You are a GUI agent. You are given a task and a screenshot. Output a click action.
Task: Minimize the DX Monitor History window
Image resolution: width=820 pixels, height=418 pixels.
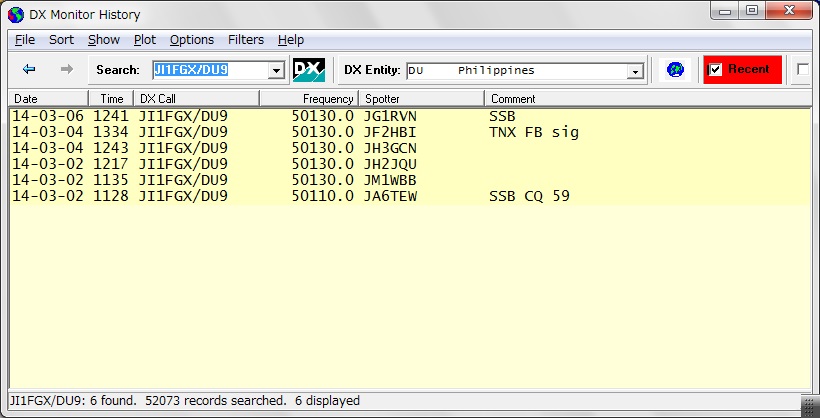pos(725,11)
